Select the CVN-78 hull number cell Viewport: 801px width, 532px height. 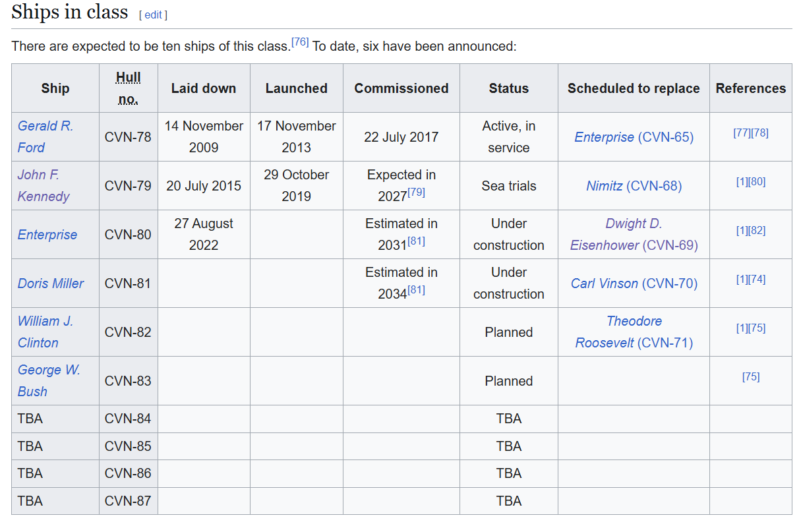pos(128,137)
